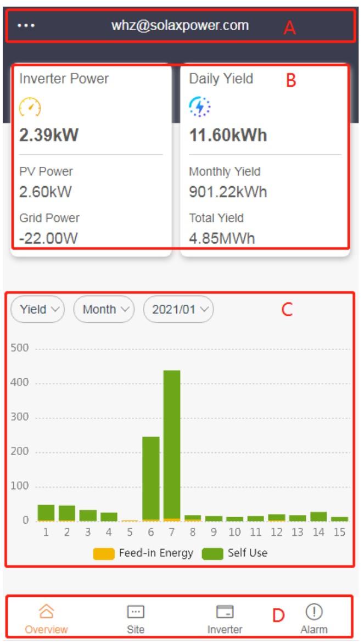This screenshot has width=364, height=644.
Task: Click the whz@solaxpower.com account title
Action: [x=180, y=25]
